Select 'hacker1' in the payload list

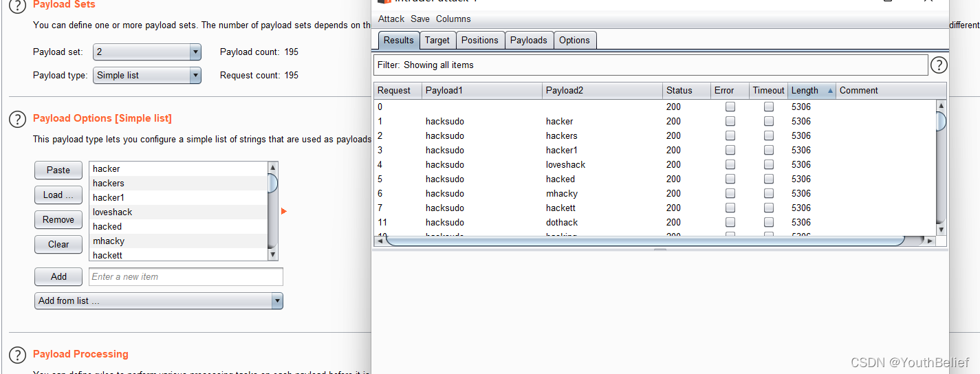click(178, 198)
